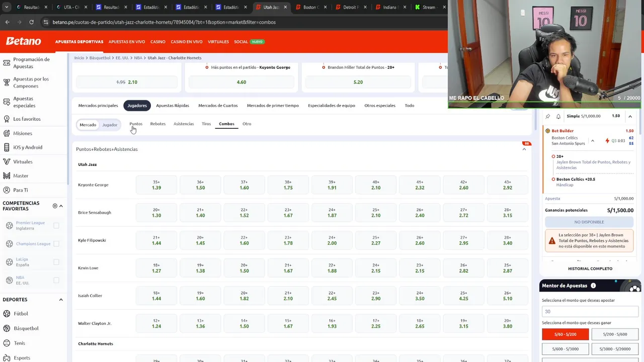Click the warning triangle alert icon

(x=552, y=241)
